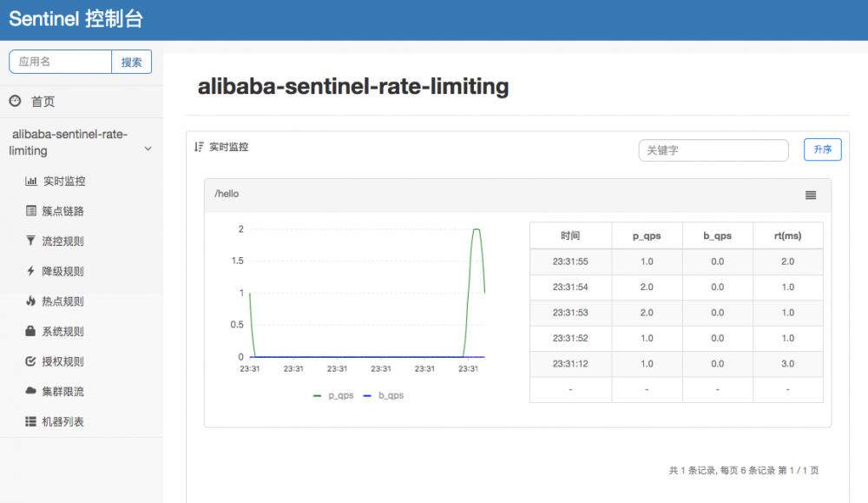Select the cloud icon for 集群限流
Image resolution: width=868 pixels, height=503 pixels.
click(29, 391)
